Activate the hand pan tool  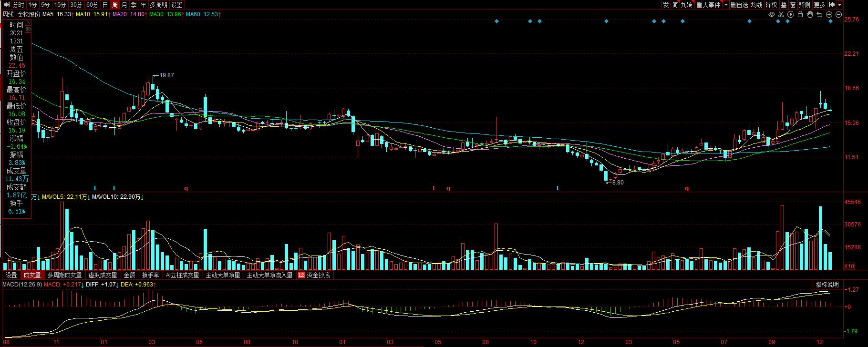pyautogui.click(x=810, y=14)
